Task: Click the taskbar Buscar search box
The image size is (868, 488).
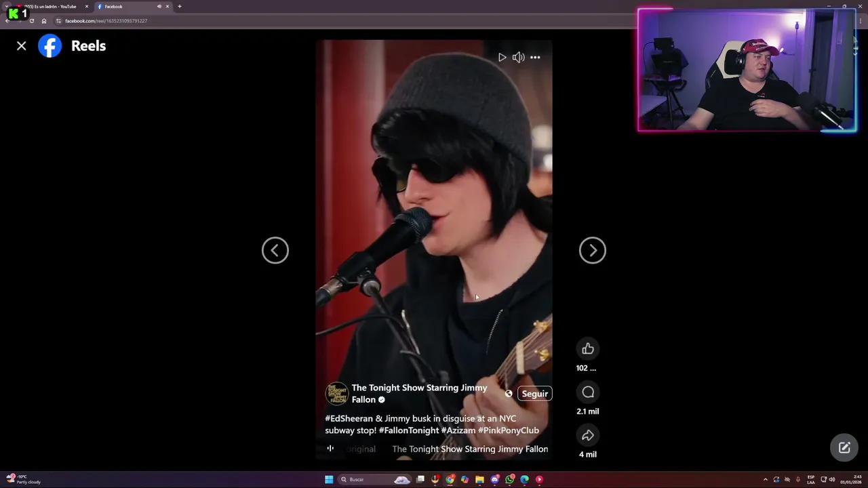Action: pyautogui.click(x=374, y=480)
